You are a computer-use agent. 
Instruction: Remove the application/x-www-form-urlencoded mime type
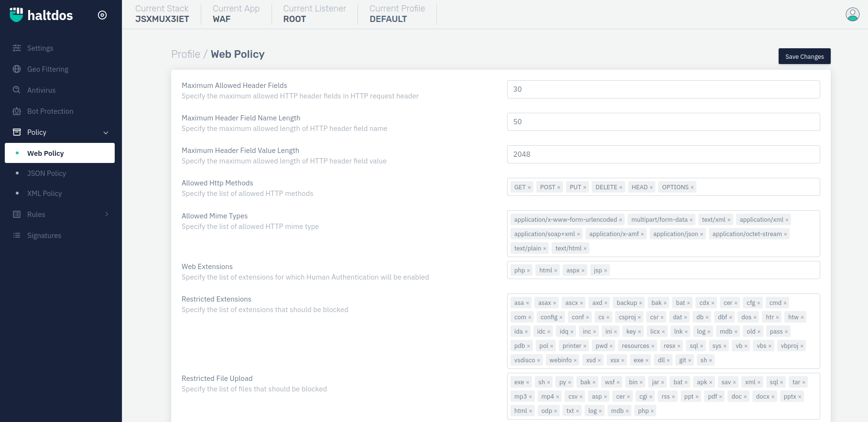point(620,220)
